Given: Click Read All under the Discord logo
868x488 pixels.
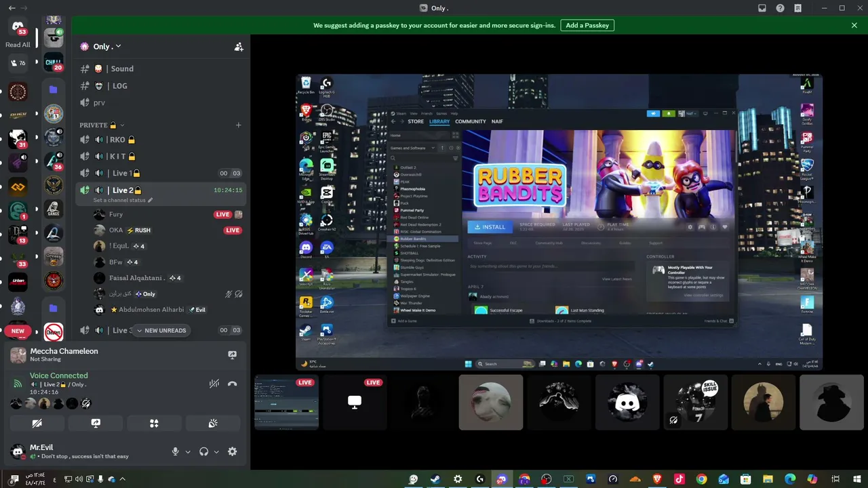Looking at the screenshot, I should [18, 45].
